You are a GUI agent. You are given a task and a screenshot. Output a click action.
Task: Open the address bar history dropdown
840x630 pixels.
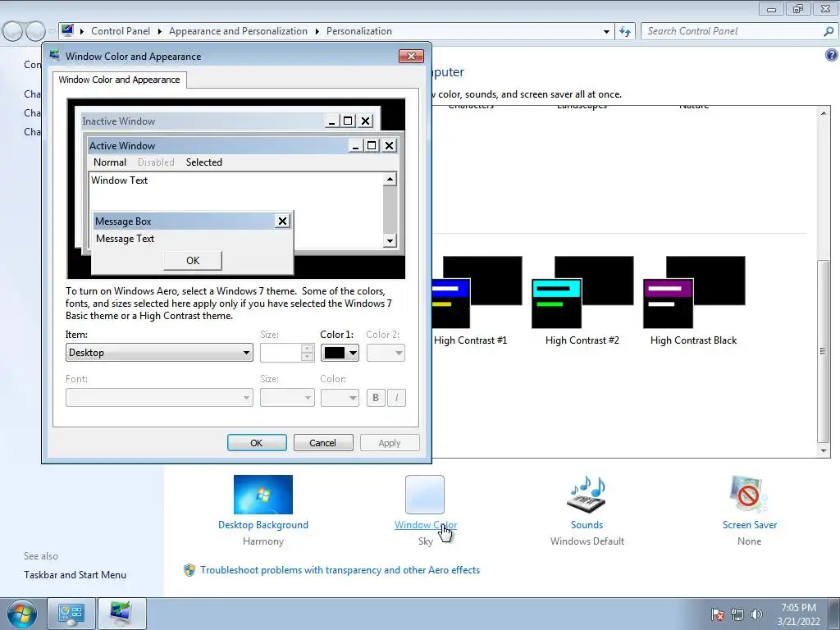[606, 32]
